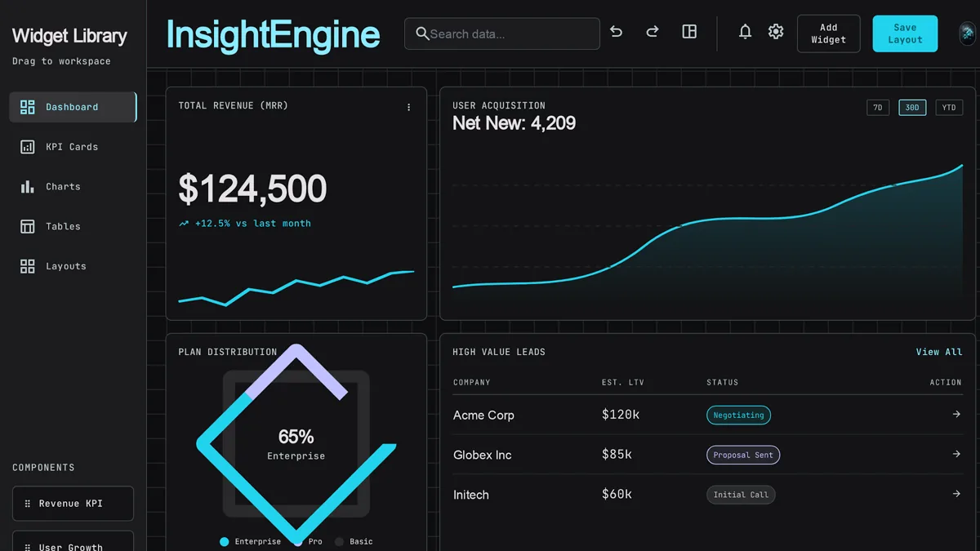Click the 65% Enterprise donut center

click(296, 444)
